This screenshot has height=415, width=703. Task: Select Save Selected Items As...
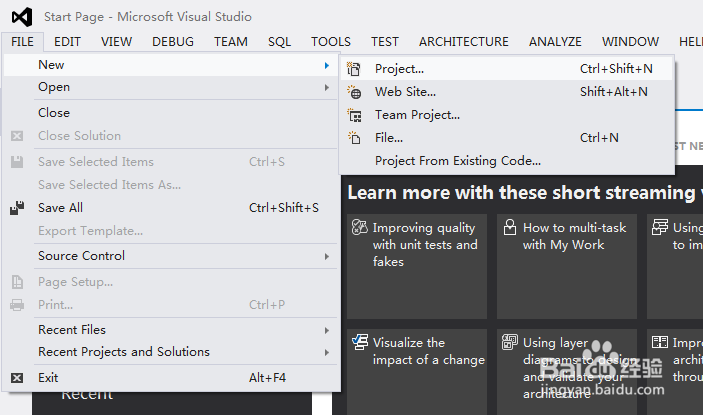170,185
